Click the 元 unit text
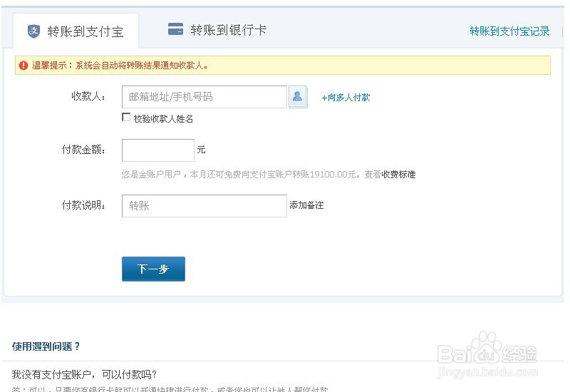 click(202, 150)
